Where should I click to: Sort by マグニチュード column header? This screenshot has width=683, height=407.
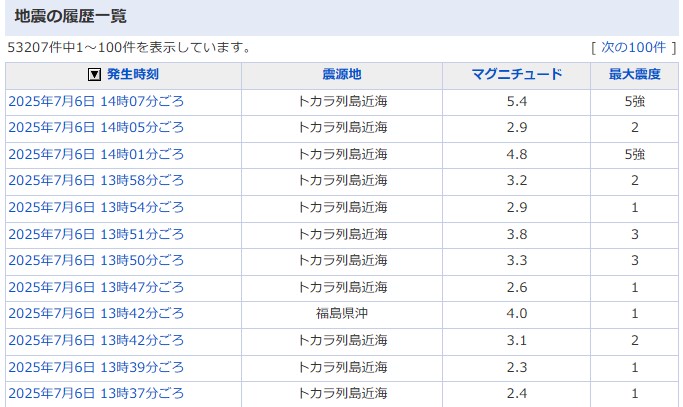(x=517, y=75)
